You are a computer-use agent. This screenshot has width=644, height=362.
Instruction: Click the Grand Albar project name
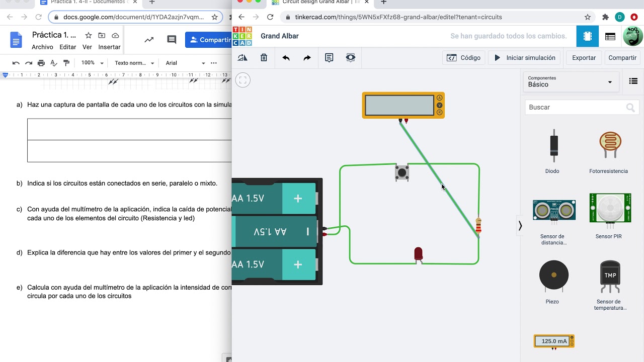click(x=279, y=36)
